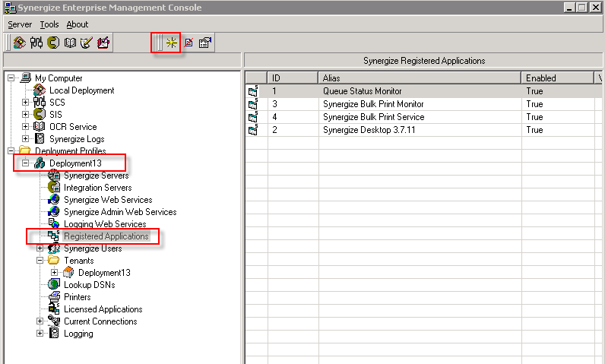Click the Synergize Web Services globe icon
The image size is (605, 364).
[x=54, y=199]
